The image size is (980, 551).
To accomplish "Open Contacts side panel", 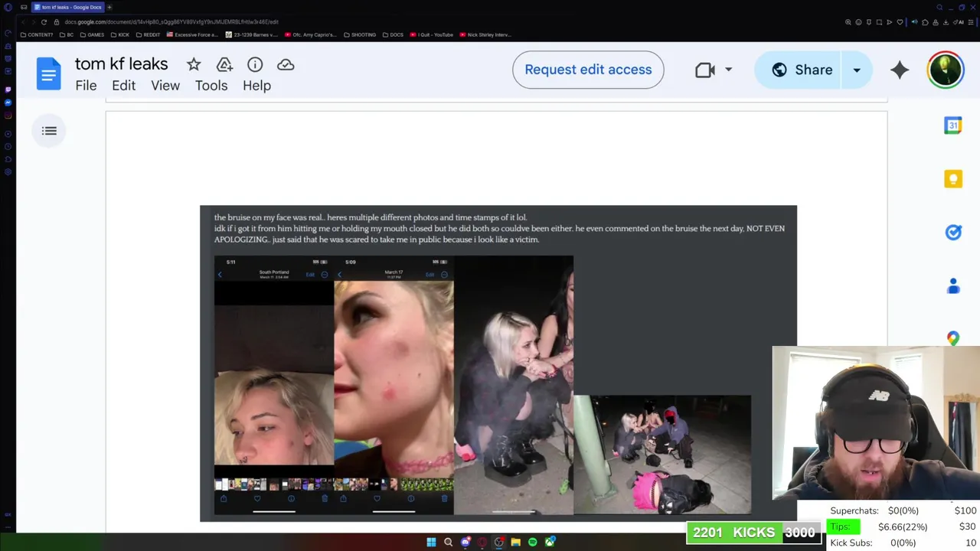I will click(953, 286).
